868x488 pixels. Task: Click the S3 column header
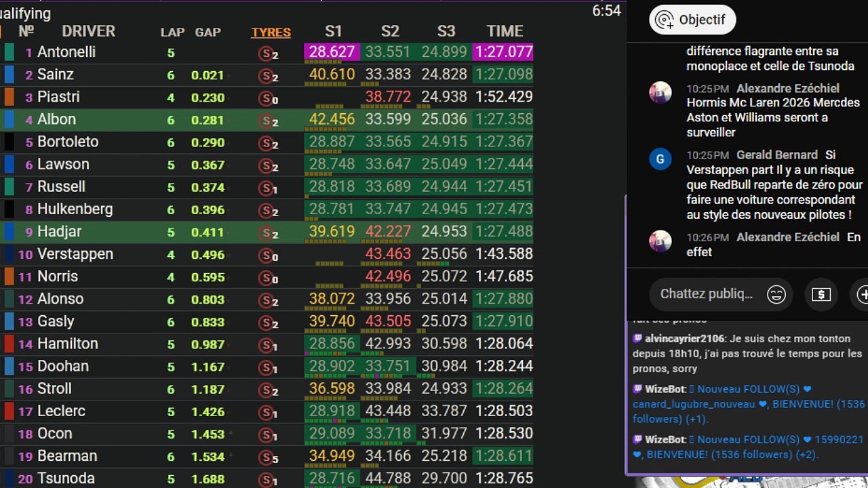click(x=446, y=31)
